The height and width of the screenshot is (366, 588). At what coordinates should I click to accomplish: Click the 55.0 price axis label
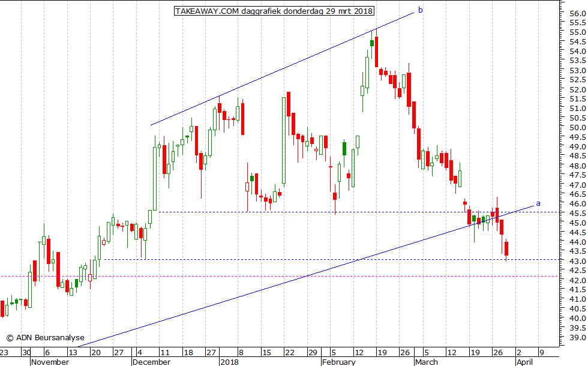pyautogui.click(x=577, y=32)
